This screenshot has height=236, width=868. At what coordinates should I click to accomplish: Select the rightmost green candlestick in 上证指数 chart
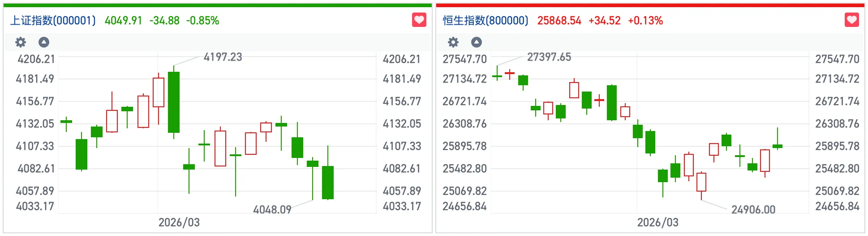point(328,182)
